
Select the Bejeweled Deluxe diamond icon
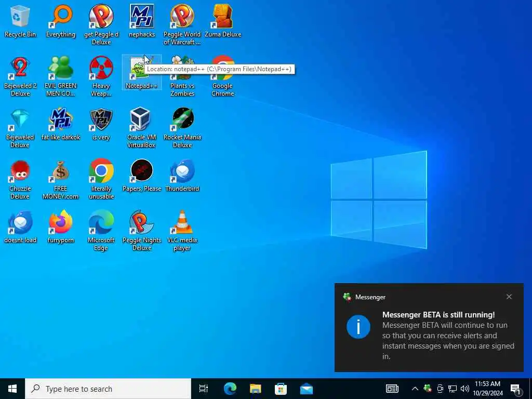coord(20,128)
